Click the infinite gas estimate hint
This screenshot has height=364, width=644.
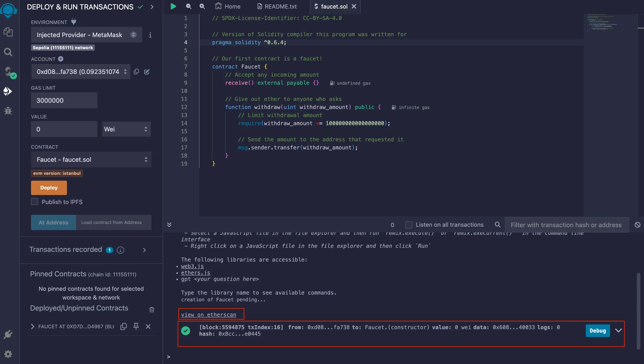click(411, 107)
